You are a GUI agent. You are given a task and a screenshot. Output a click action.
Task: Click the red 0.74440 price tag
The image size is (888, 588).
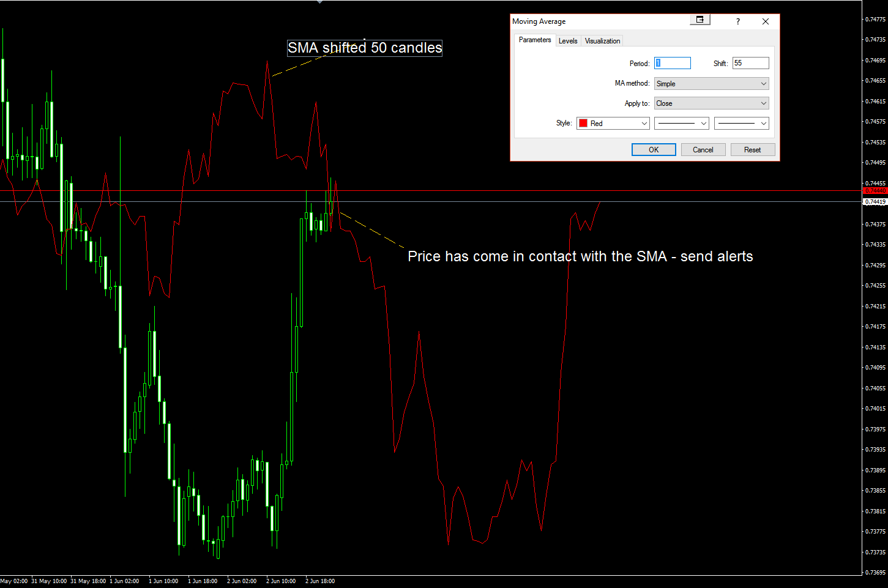(875, 191)
